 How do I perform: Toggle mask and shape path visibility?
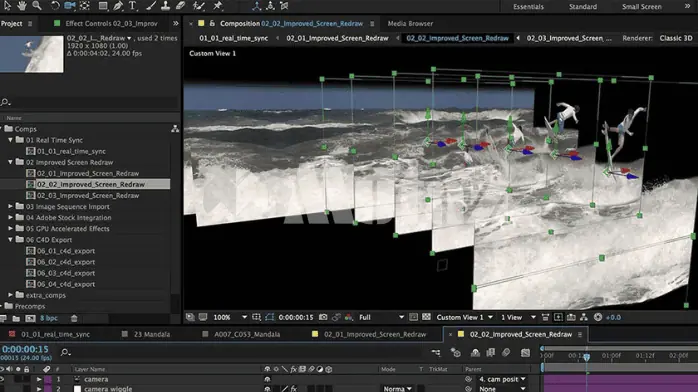coord(270,317)
